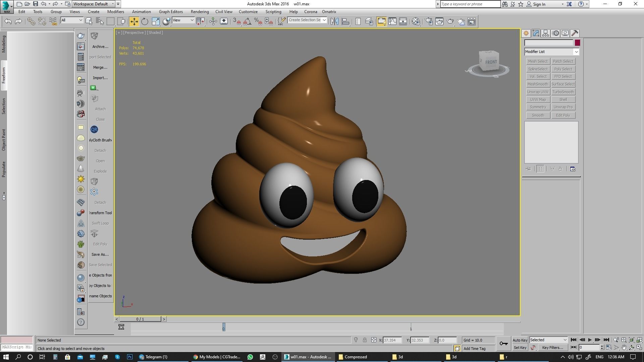Screen dimensions: 644x362
Task: Open the reference coordinate View dropdown
Action: tap(183, 20)
